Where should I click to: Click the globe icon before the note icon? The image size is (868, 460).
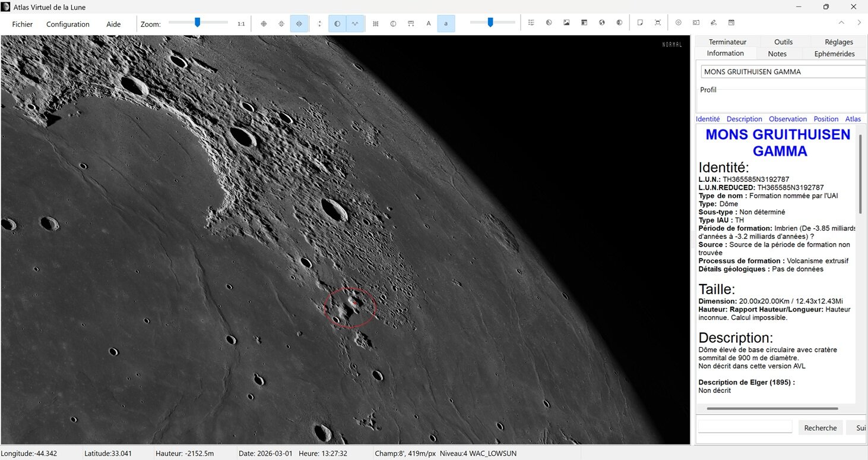coord(619,23)
